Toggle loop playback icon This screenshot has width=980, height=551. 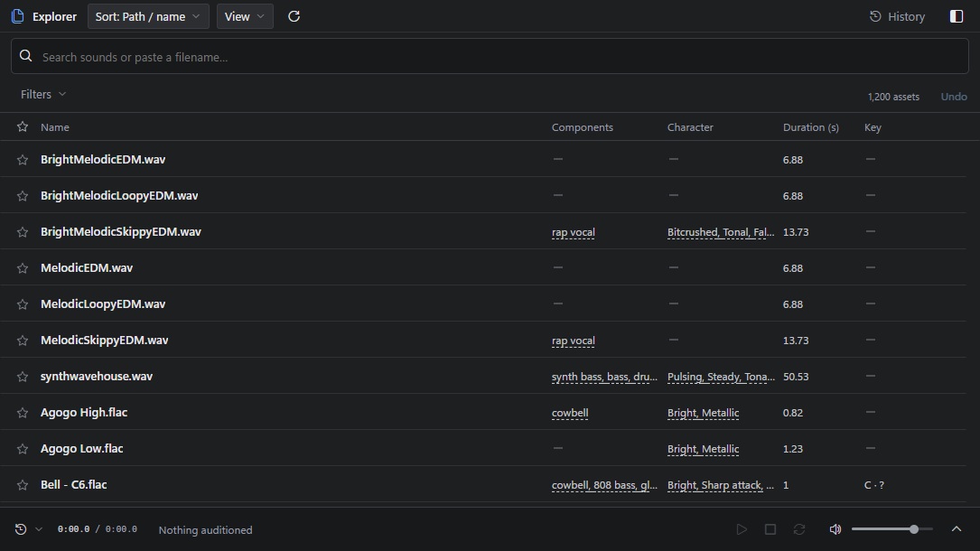coord(798,529)
